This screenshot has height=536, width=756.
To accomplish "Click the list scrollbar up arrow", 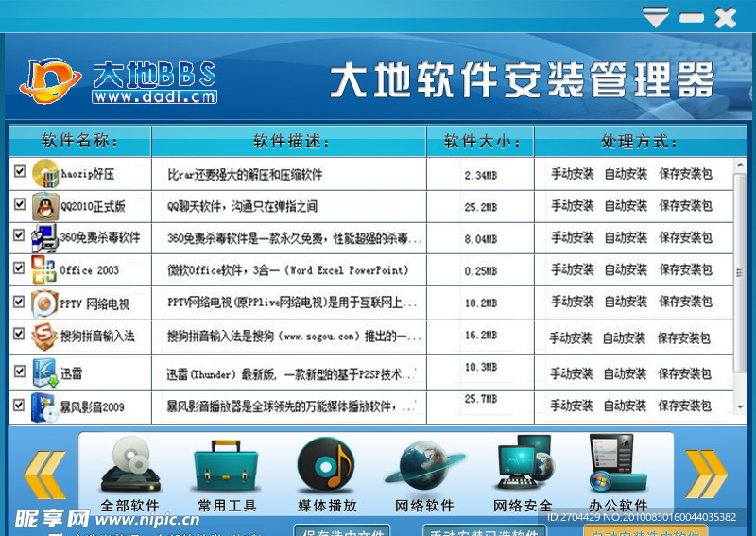I will click(740, 165).
